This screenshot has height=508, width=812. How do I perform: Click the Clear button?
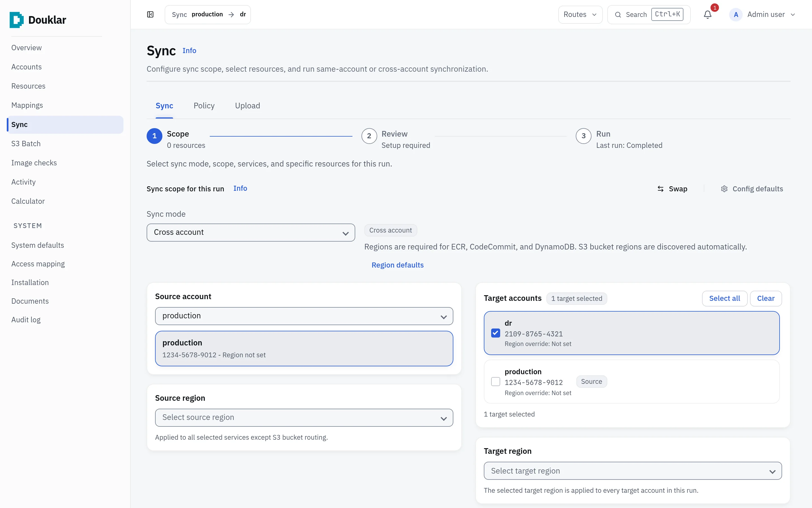[766, 298]
